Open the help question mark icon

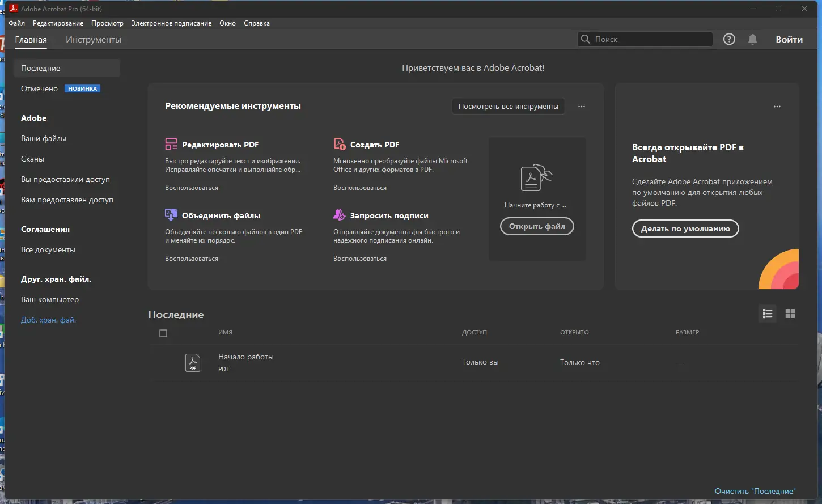coord(729,39)
